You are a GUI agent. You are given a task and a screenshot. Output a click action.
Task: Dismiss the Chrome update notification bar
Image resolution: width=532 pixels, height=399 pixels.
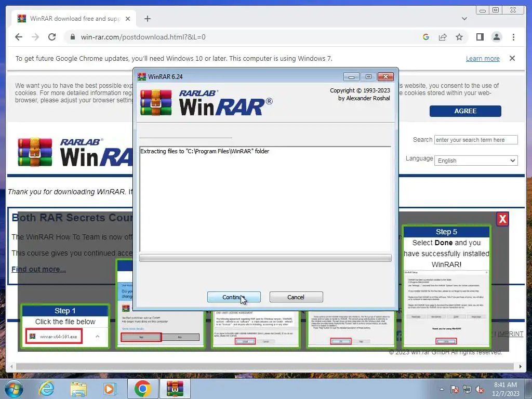coord(512,58)
